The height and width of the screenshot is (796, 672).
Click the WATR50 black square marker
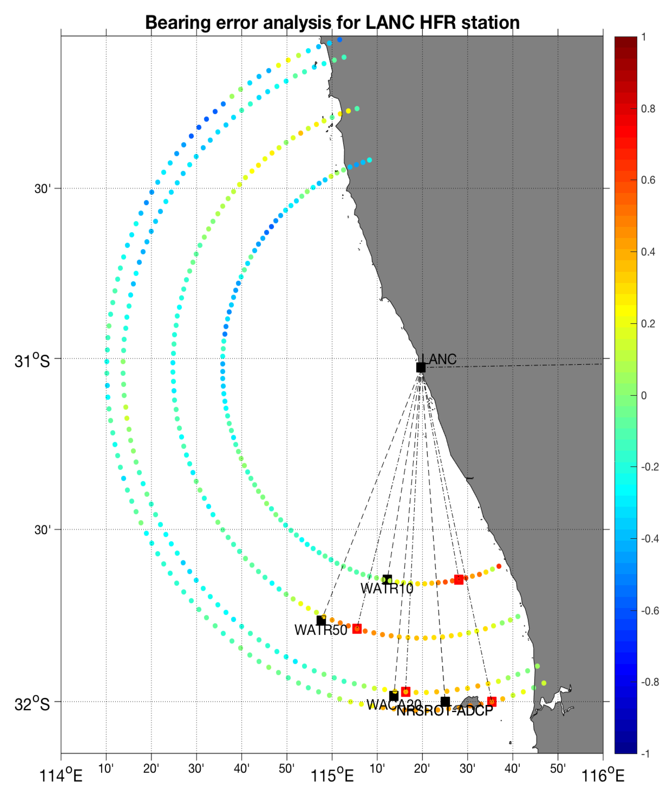[x=321, y=620]
